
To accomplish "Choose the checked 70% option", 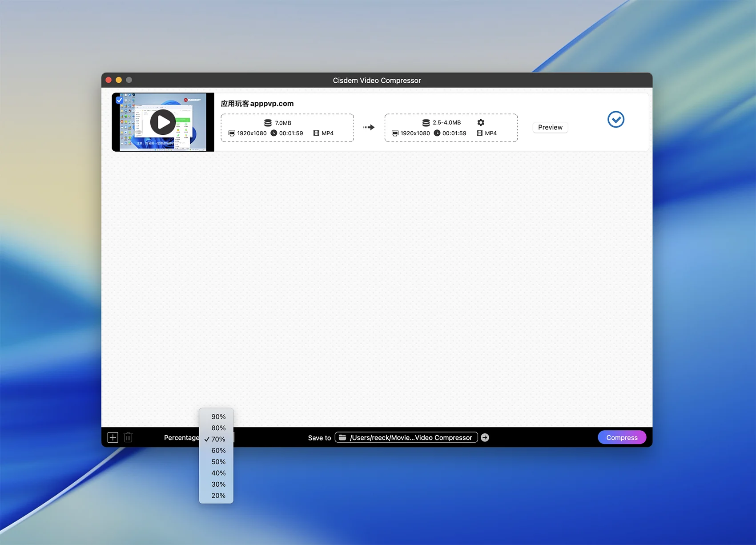I will click(x=218, y=439).
